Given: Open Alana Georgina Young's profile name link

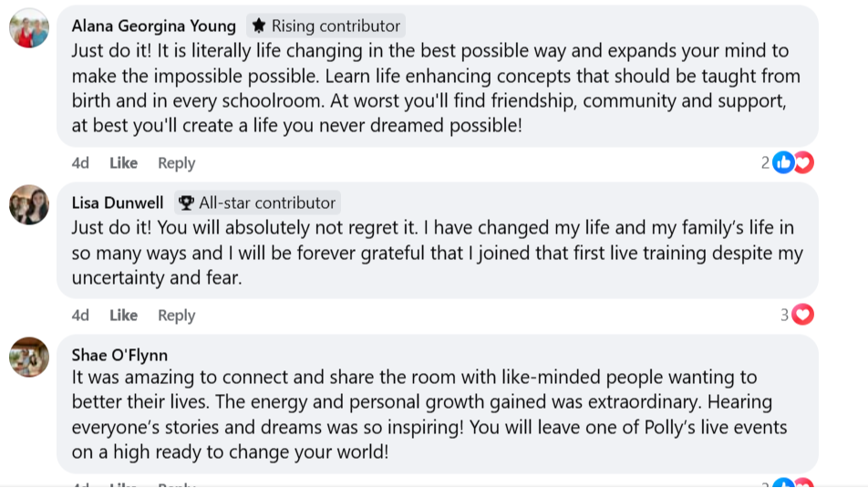Looking at the screenshot, I should click(153, 26).
